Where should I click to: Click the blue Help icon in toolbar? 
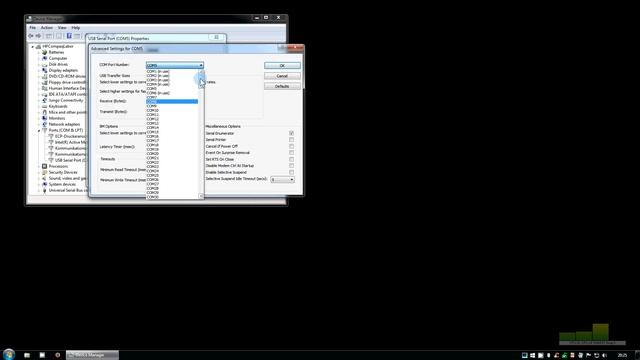pyautogui.click(x=69, y=36)
